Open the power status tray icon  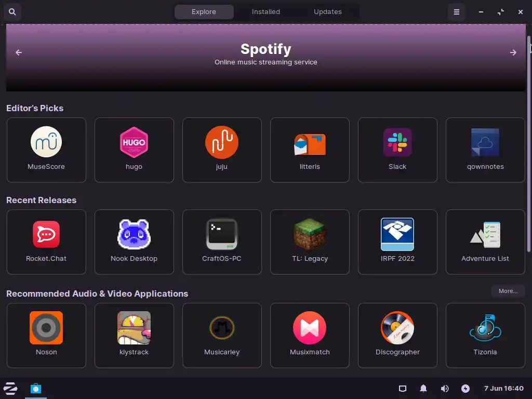[x=465, y=389]
